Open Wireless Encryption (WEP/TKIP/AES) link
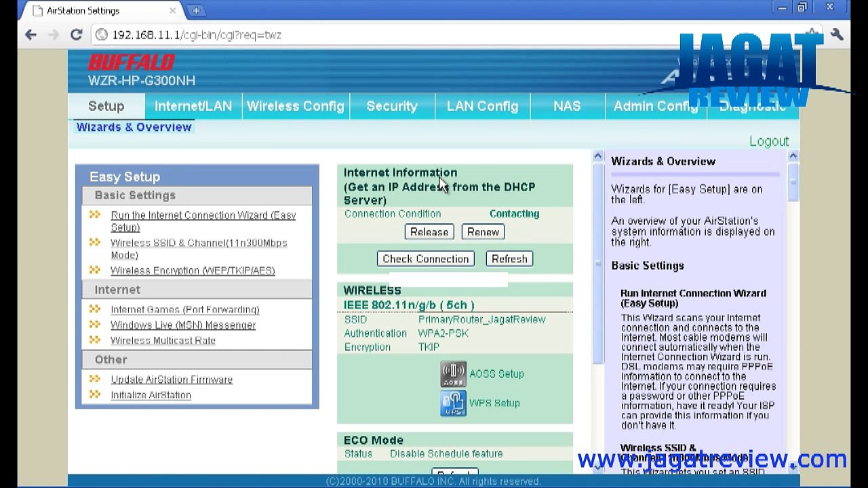 [193, 270]
